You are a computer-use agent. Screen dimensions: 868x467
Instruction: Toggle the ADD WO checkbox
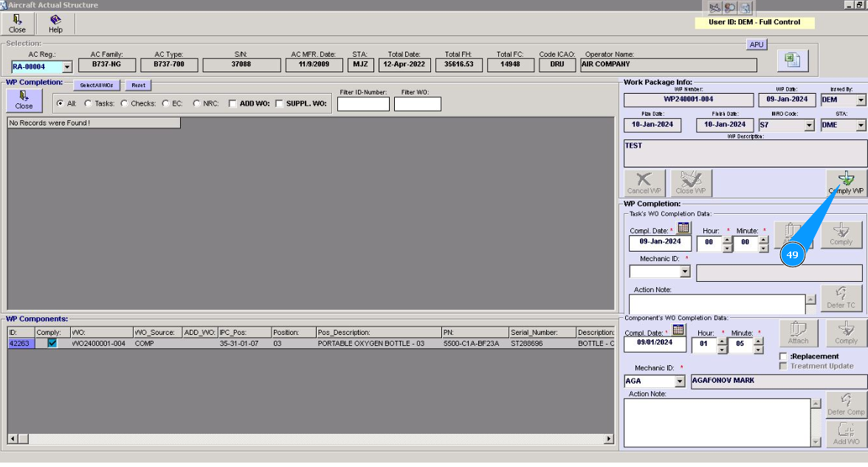tap(232, 103)
